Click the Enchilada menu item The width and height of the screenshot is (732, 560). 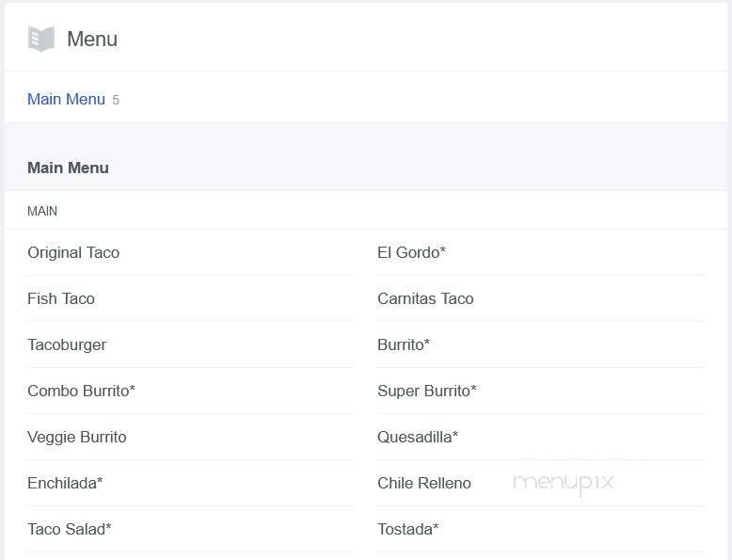point(65,483)
